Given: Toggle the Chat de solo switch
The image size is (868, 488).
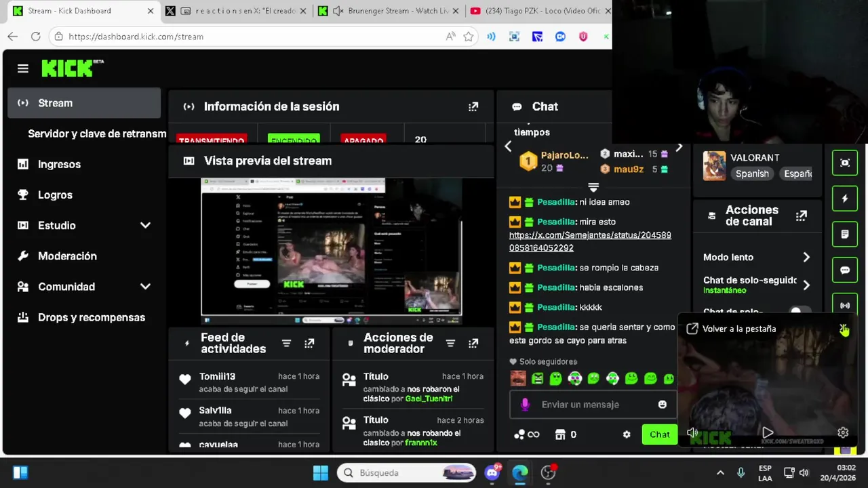Looking at the screenshot, I should 800,311.
